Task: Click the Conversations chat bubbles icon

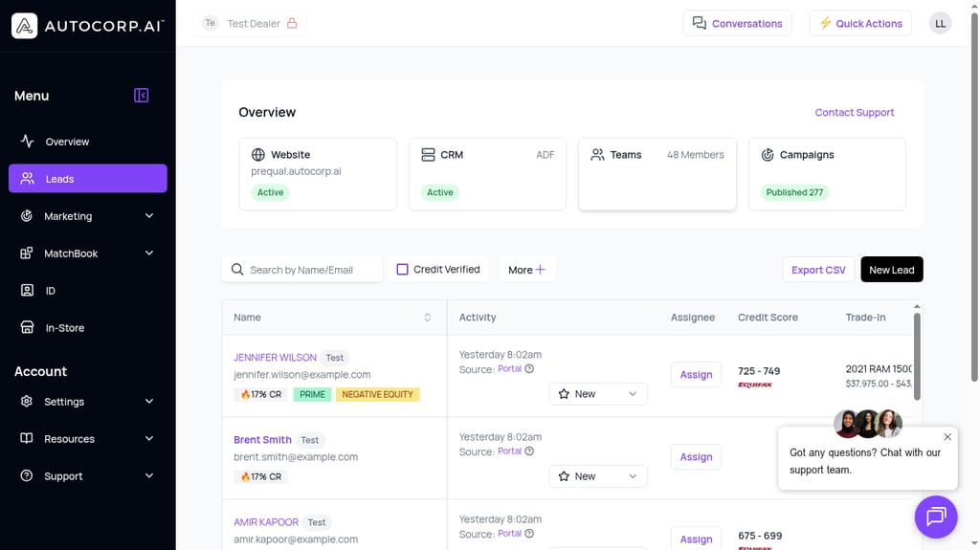Action: tap(700, 23)
